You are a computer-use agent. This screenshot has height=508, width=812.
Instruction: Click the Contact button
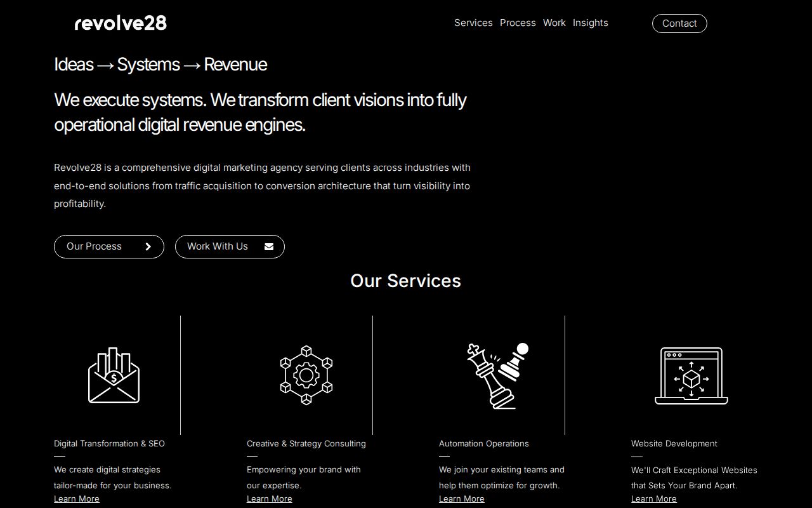(x=679, y=23)
